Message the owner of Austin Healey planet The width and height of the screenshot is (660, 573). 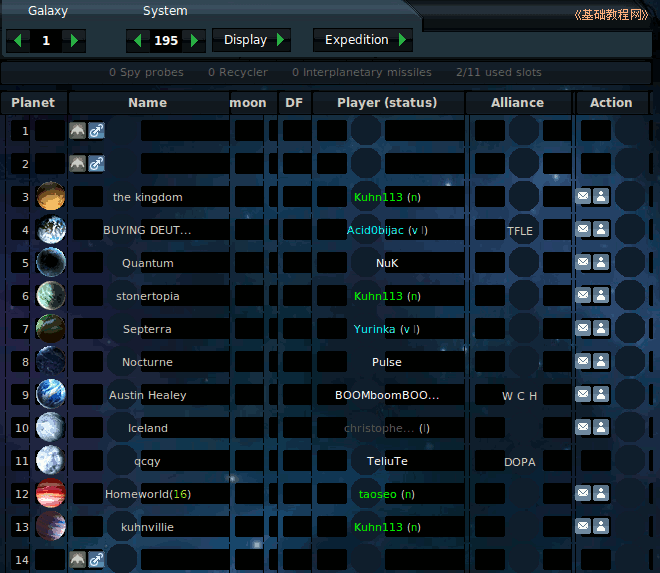click(583, 395)
